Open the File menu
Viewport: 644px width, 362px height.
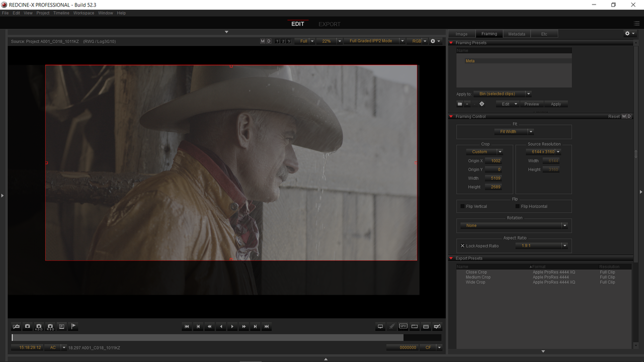pyautogui.click(x=6, y=13)
